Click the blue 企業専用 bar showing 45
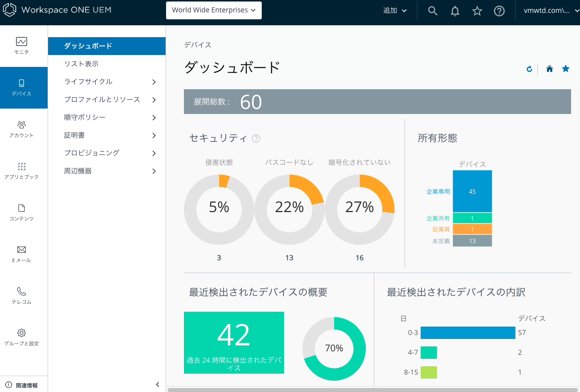 coord(472,191)
